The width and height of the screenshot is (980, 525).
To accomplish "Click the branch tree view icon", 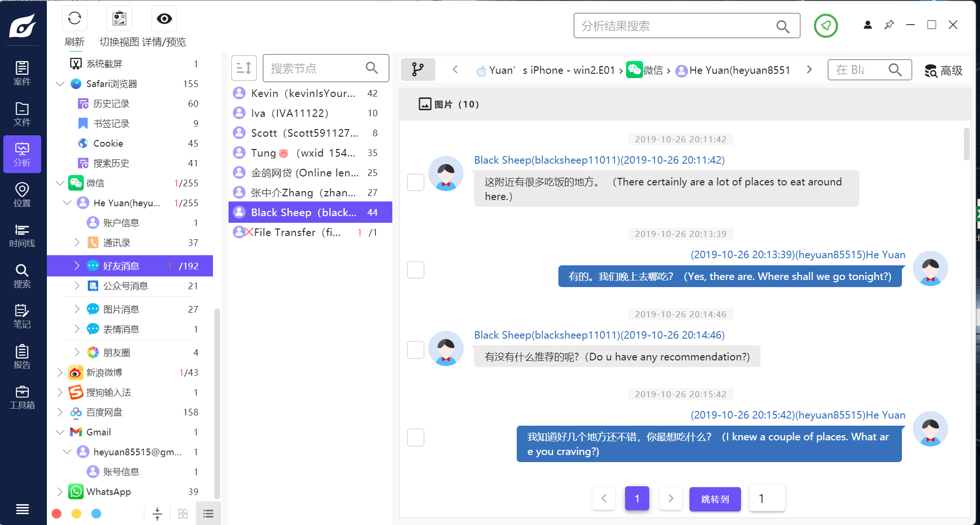I will click(417, 70).
